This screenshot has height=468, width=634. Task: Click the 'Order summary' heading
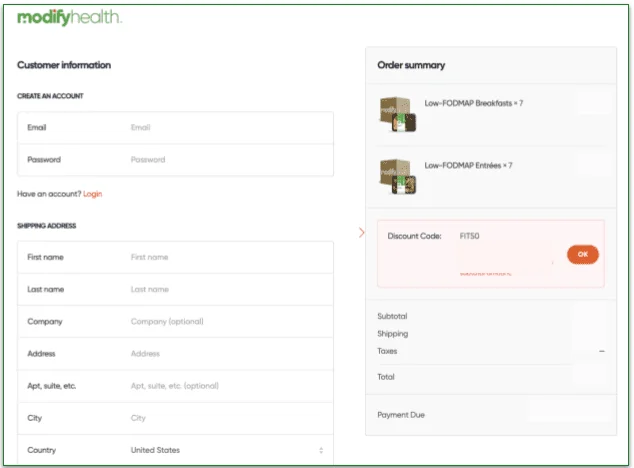tap(411, 66)
